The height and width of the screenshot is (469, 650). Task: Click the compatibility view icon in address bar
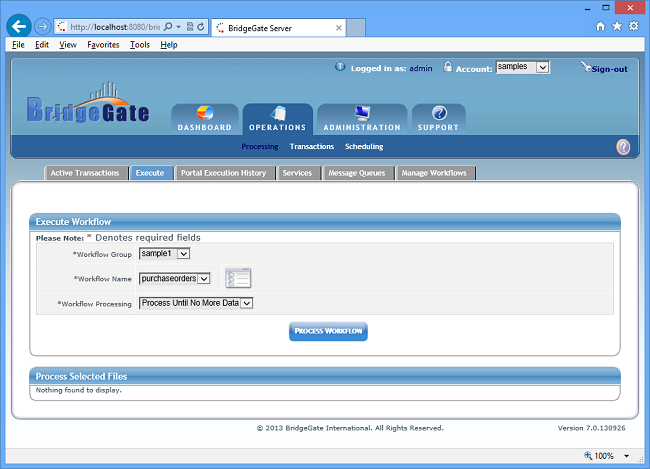pos(190,27)
